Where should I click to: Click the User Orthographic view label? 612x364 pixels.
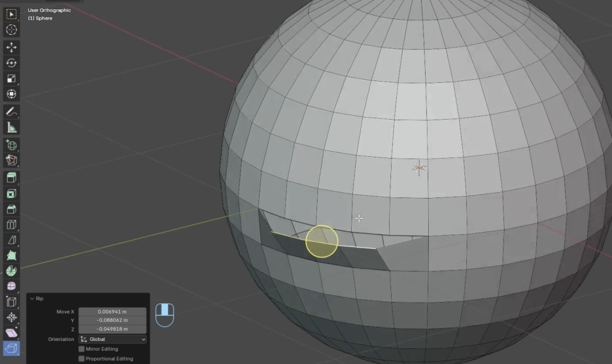(49, 10)
